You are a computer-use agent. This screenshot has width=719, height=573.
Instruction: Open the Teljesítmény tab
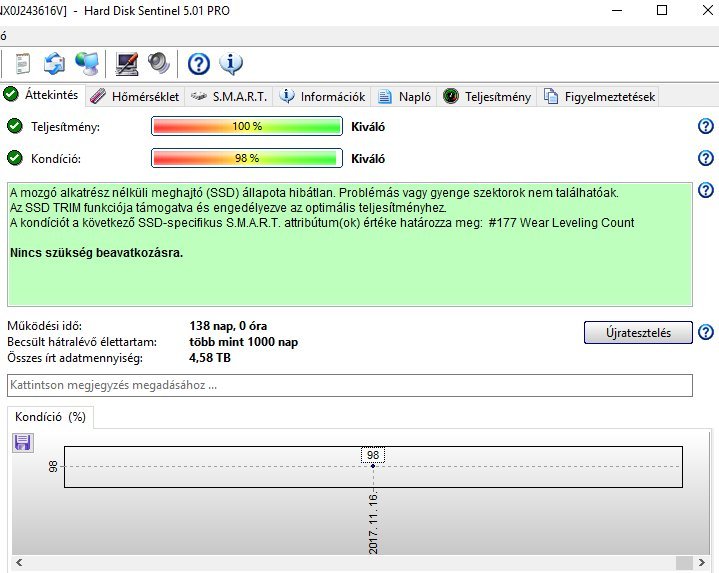487,97
